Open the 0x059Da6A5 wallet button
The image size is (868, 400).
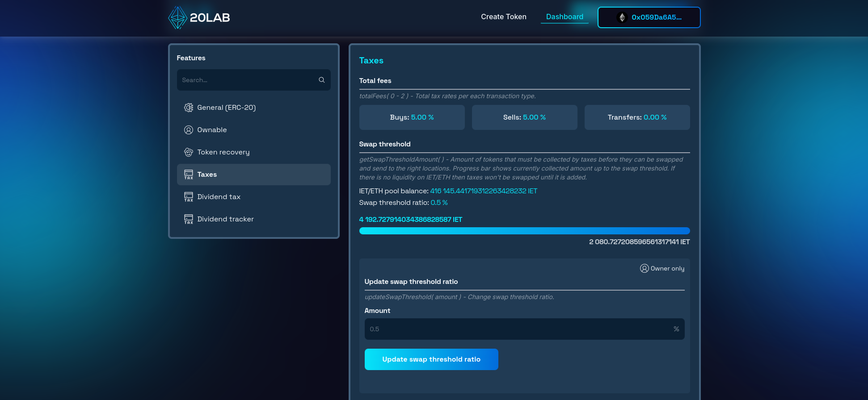click(x=649, y=17)
